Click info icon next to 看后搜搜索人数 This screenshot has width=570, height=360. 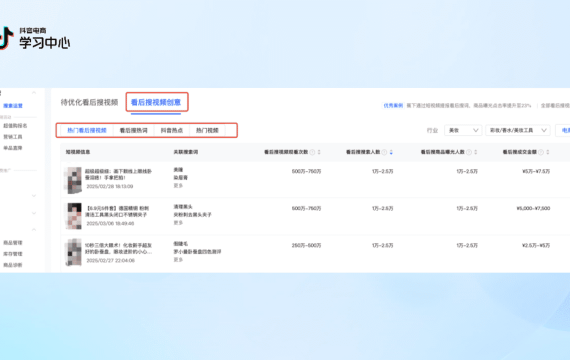pyautogui.click(x=384, y=152)
